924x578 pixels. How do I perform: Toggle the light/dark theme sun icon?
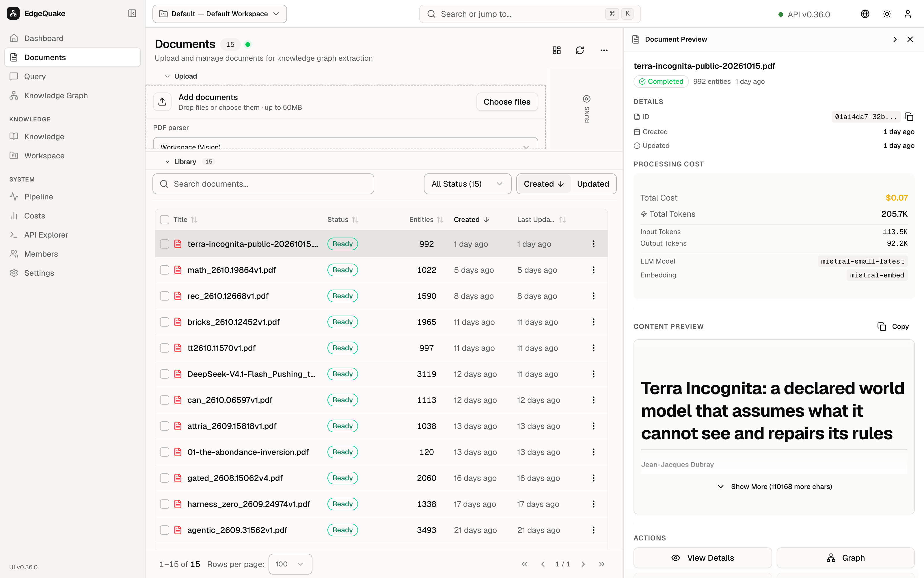(x=886, y=14)
